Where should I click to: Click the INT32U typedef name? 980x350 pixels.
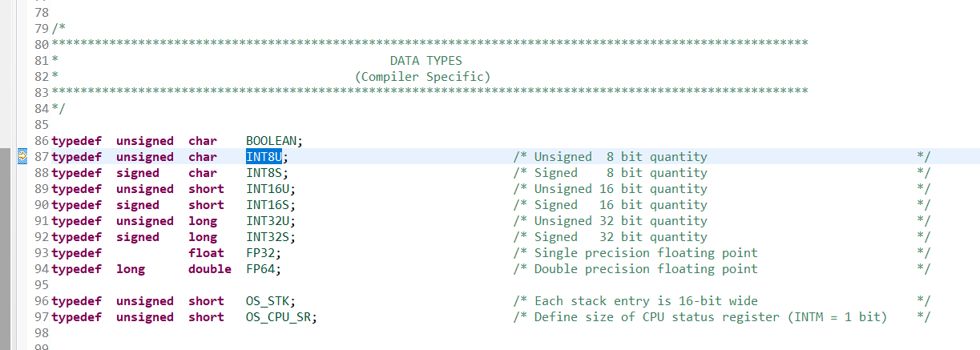pos(268,221)
